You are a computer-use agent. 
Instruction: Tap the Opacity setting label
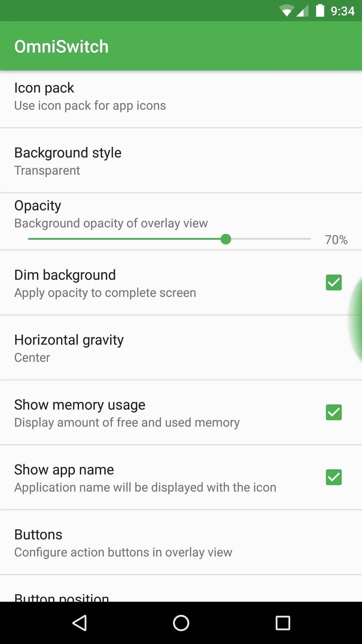coord(38,206)
